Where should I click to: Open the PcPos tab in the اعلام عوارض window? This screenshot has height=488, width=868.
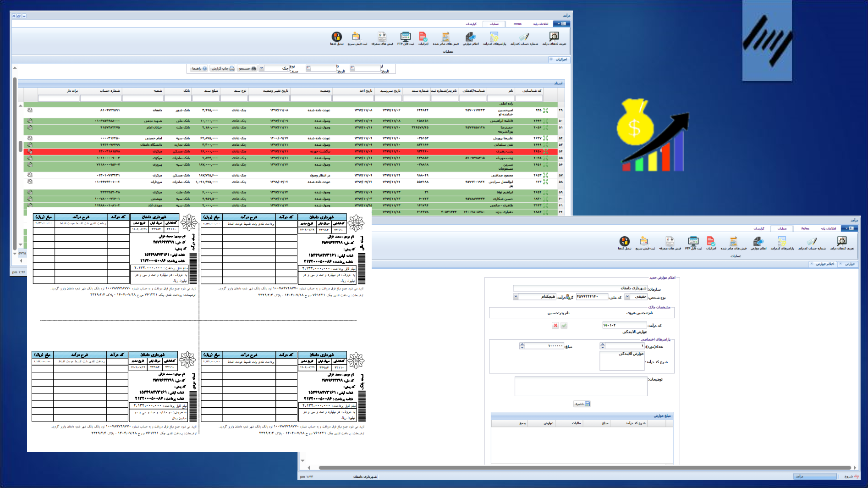click(805, 228)
